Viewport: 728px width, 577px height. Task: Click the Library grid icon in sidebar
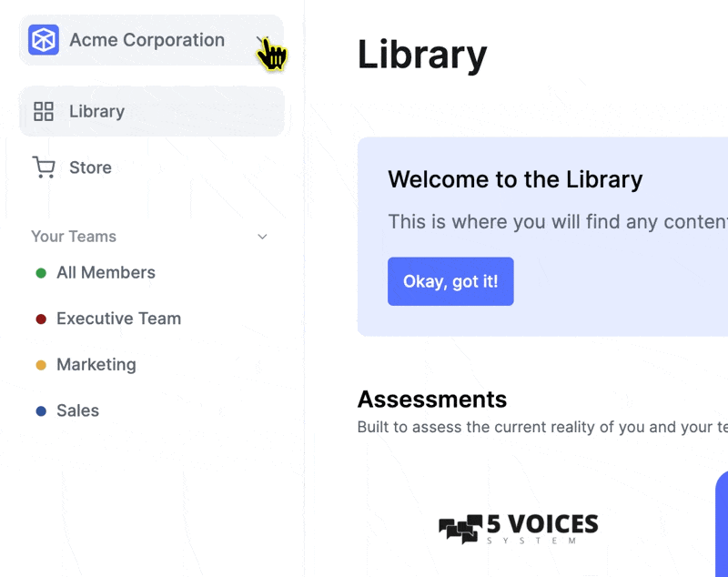[x=44, y=111]
